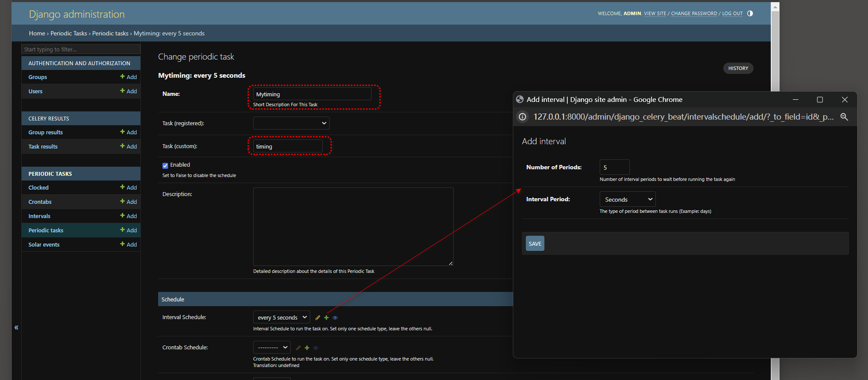Image resolution: width=868 pixels, height=380 pixels.
Task: Click the VIEW SITE link
Action: [x=655, y=13]
